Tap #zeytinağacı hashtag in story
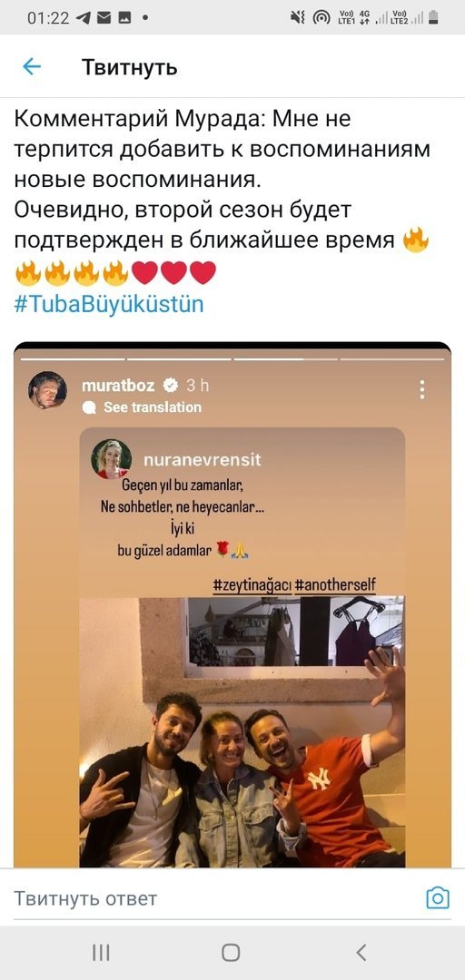The height and width of the screenshot is (980, 465). click(x=252, y=585)
